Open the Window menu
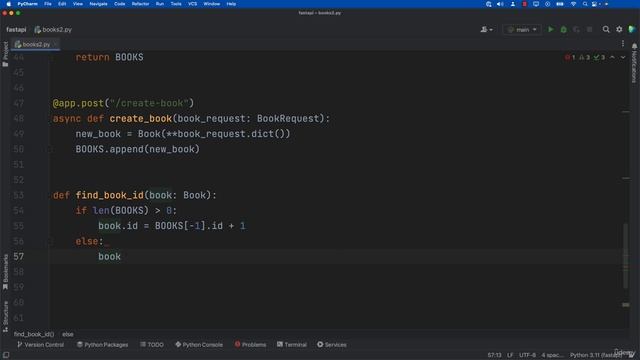 212,4
